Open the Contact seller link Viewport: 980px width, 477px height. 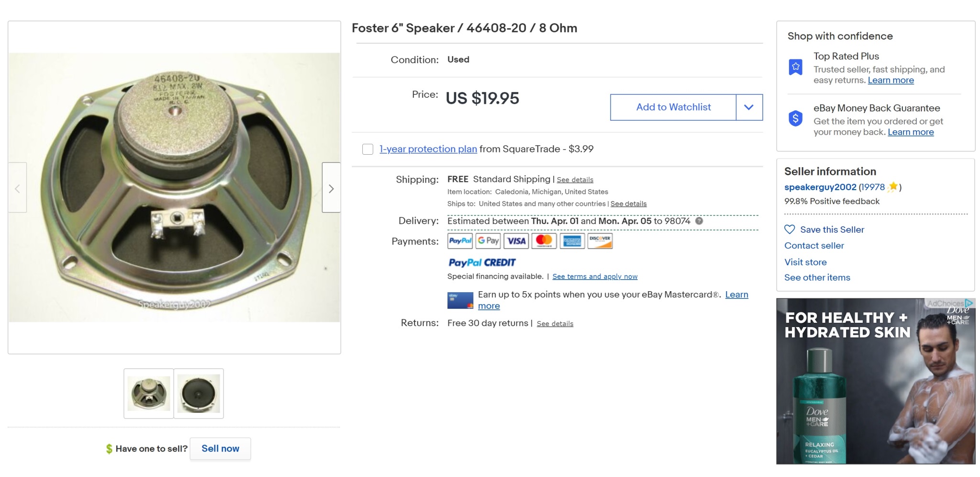813,246
